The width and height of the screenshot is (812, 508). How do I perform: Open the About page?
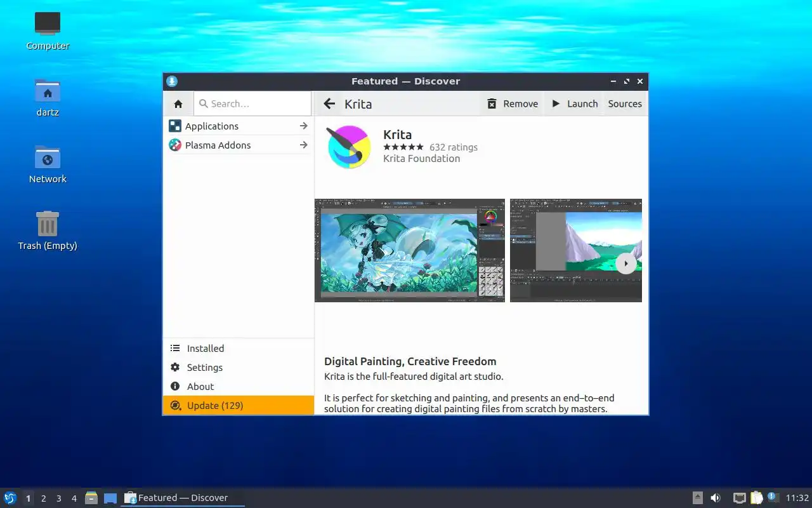click(x=239, y=386)
